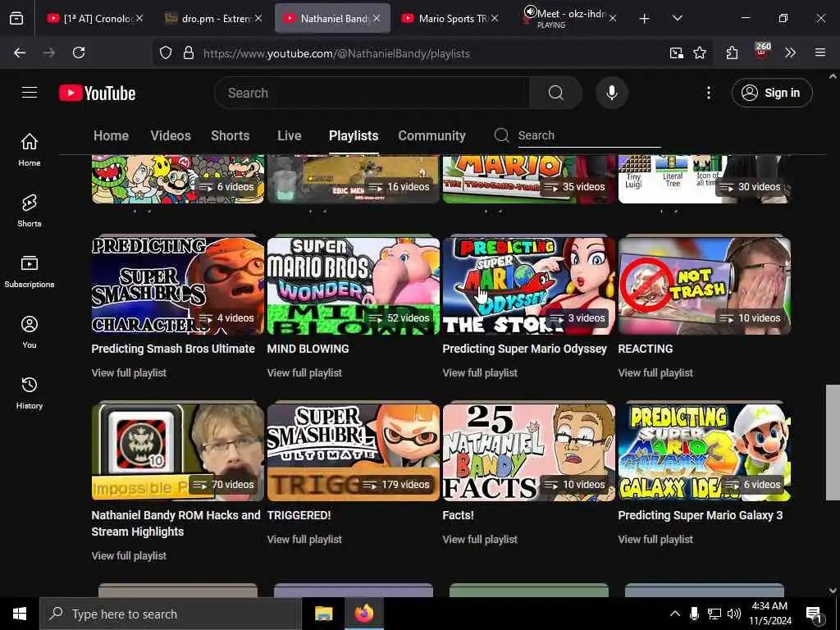Expand the list all tabs dropdown
The height and width of the screenshot is (630, 840).
(x=677, y=18)
